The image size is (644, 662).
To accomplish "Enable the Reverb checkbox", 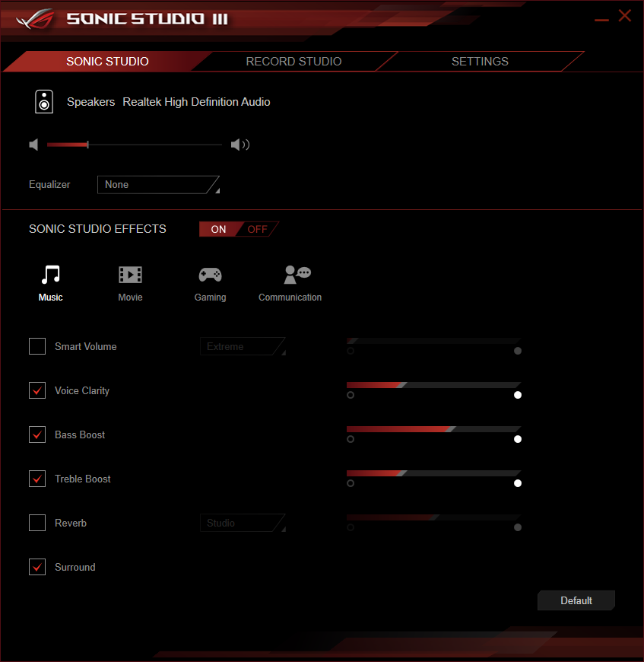I will pos(37,523).
